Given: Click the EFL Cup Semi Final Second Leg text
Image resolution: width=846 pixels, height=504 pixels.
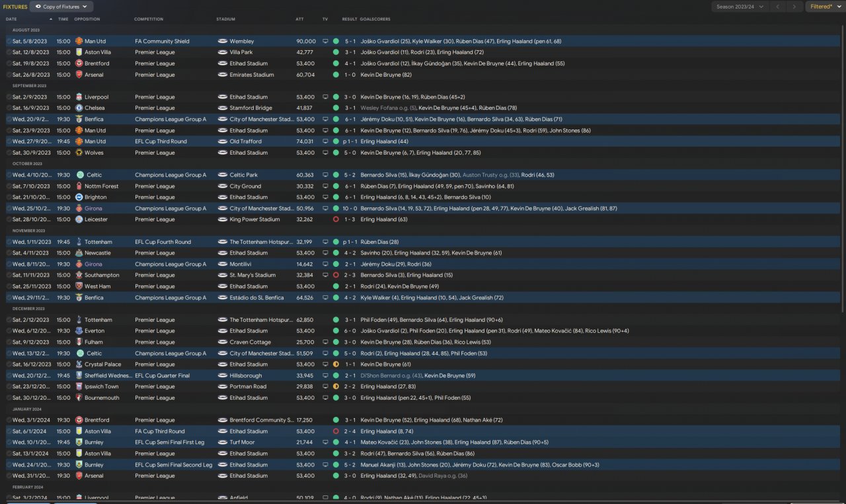Looking at the screenshot, I should coord(174,465).
